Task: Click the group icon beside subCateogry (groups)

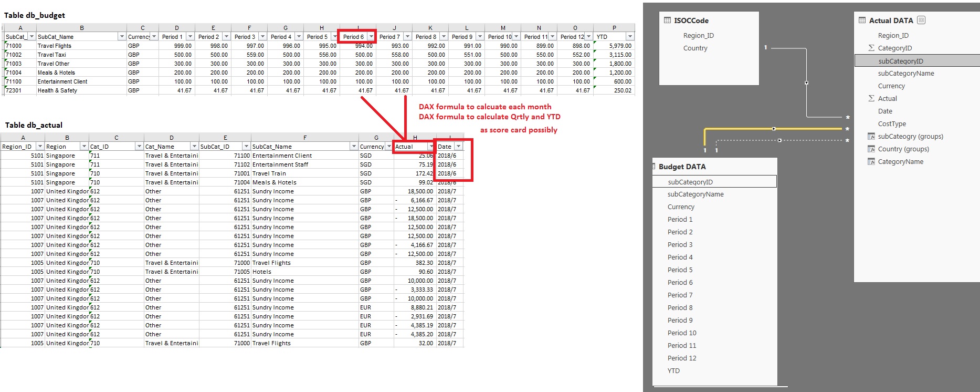Action: tap(871, 137)
